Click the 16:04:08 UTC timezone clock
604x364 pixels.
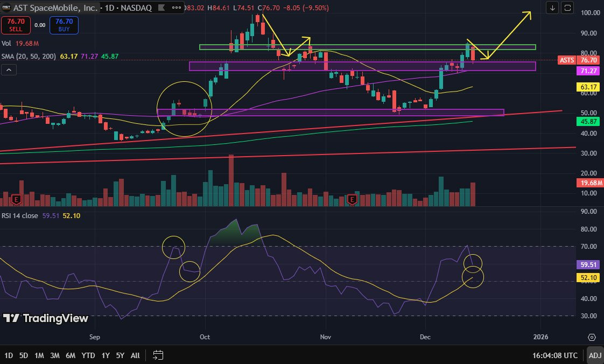pyautogui.click(x=554, y=355)
